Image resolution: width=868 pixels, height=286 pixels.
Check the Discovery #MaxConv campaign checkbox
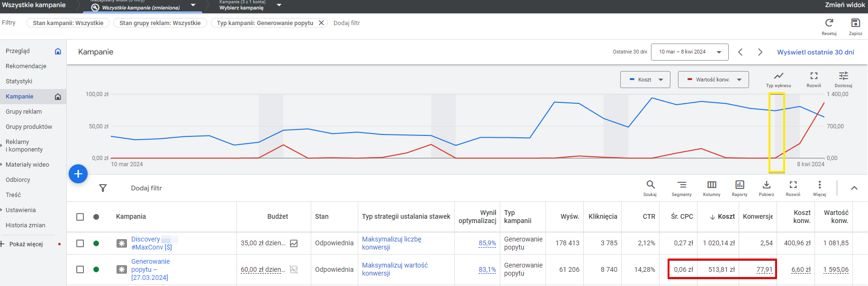pos(80,243)
